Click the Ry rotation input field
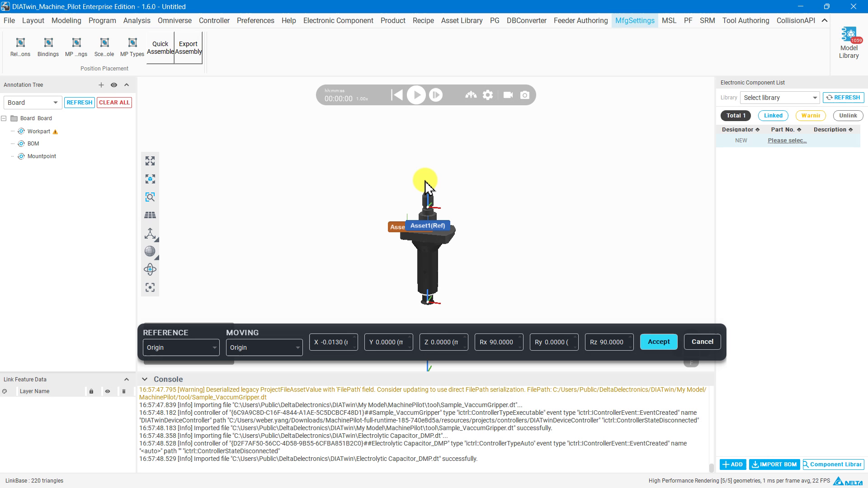This screenshot has height=488, width=868. coord(554,342)
